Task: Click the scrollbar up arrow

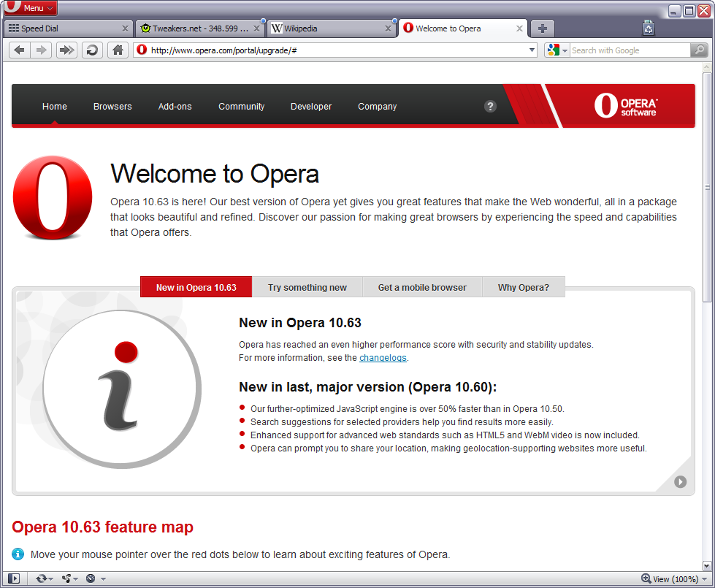Action: click(x=707, y=67)
